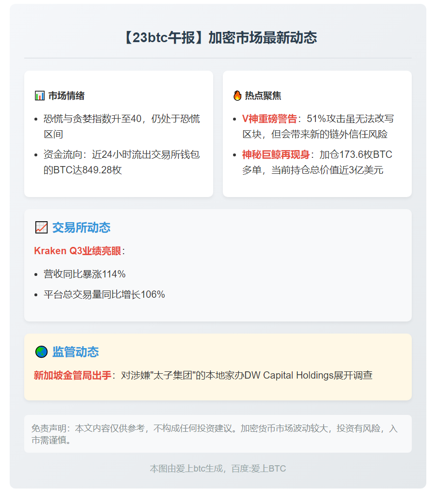Click the fire icon beside 热点聚焦
This screenshot has width=436, height=504.
[237, 96]
